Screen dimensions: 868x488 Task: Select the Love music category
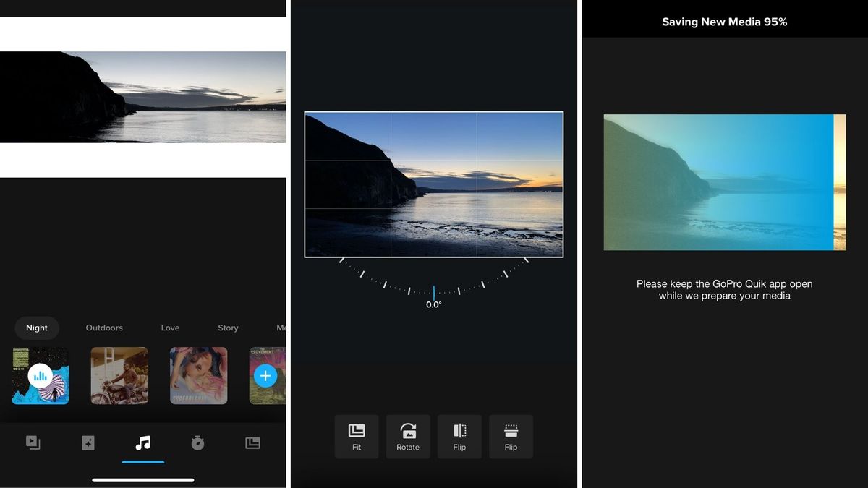(170, 328)
